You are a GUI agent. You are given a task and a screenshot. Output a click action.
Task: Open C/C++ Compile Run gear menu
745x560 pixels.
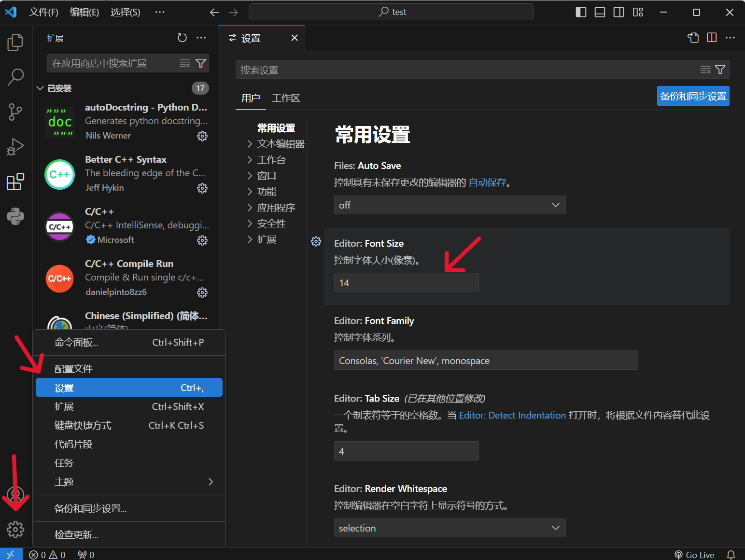pyautogui.click(x=202, y=293)
